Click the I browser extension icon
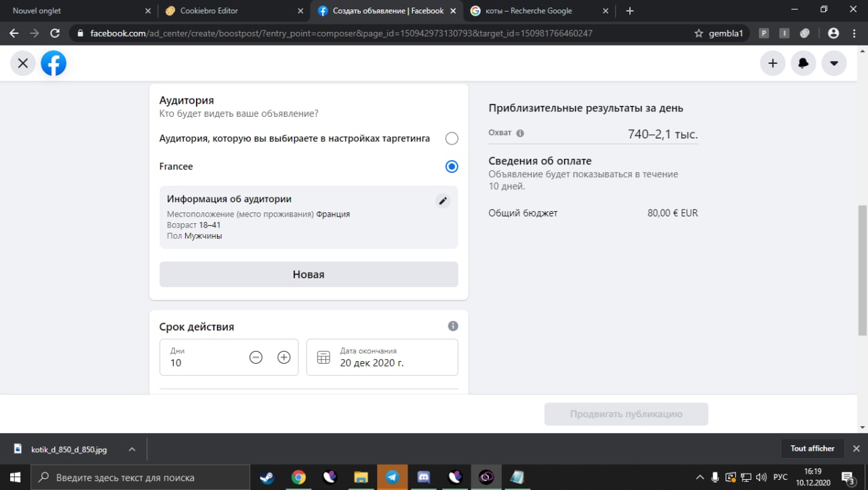 (785, 33)
